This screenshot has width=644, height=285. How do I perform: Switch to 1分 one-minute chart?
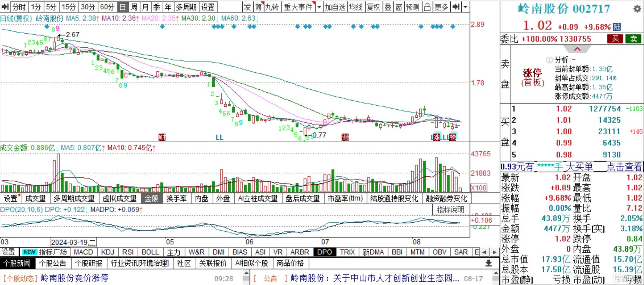36,7
